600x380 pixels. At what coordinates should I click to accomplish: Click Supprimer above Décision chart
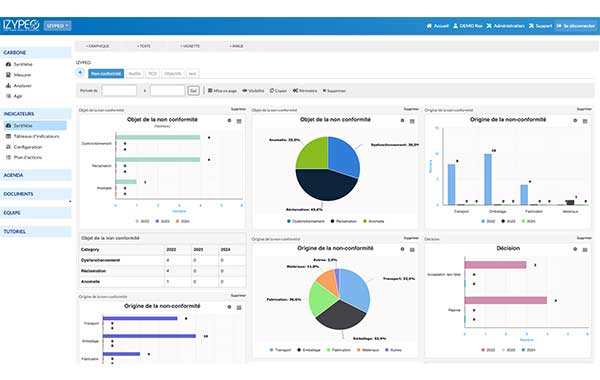pyautogui.click(x=584, y=238)
